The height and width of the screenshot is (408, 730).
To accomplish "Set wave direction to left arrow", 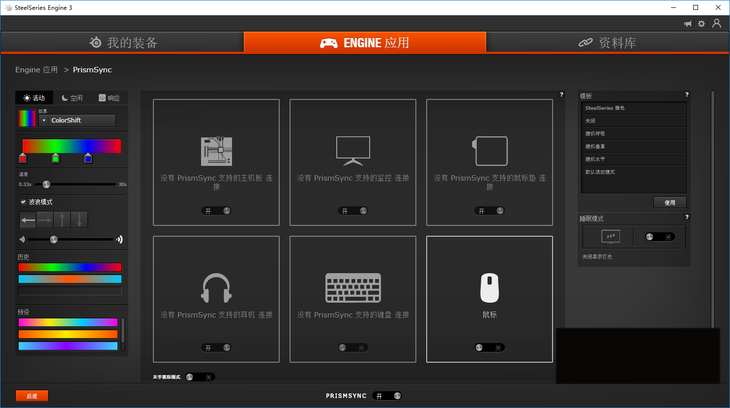I will click(x=28, y=220).
